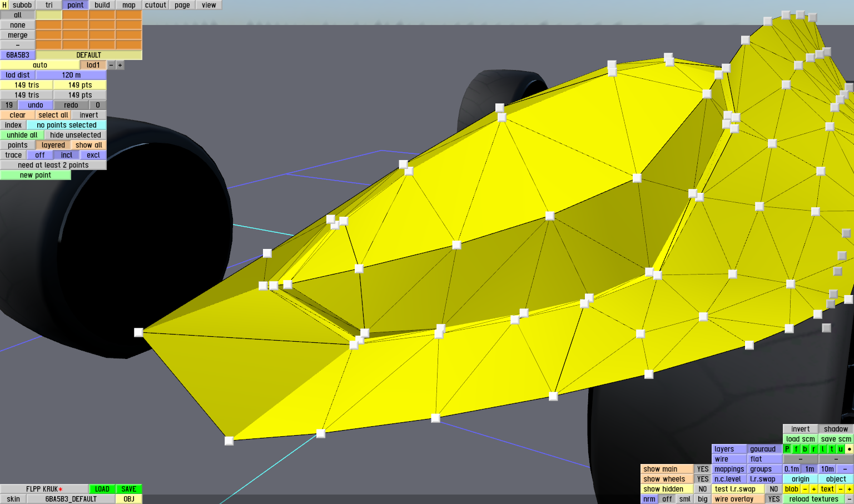This screenshot has width=854, height=504.
Task: Set grid step to 0.1m
Action: (792, 469)
